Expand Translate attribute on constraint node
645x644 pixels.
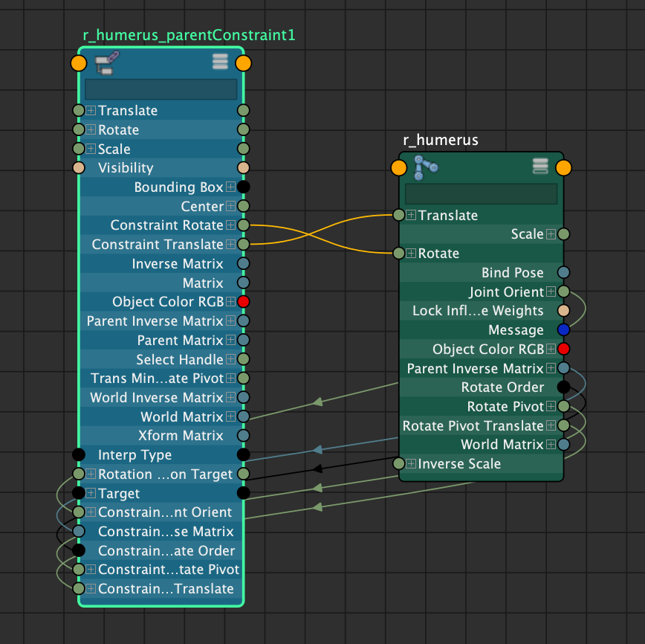[91, 110]
